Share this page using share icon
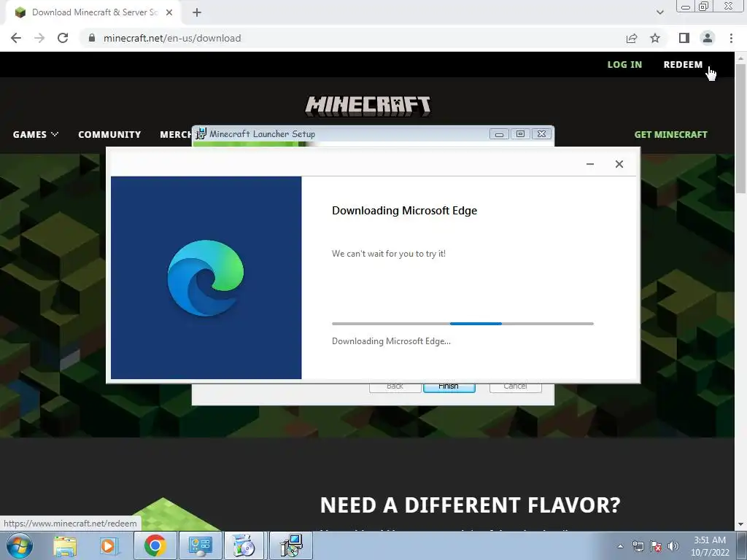This screenshot has width=747, height=560. click(632, 38)
